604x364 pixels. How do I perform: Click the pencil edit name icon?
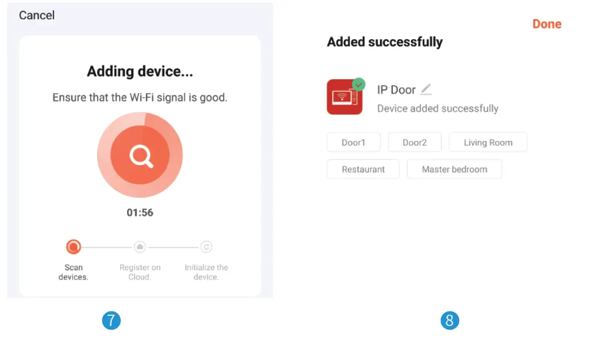tap(426, 90)
